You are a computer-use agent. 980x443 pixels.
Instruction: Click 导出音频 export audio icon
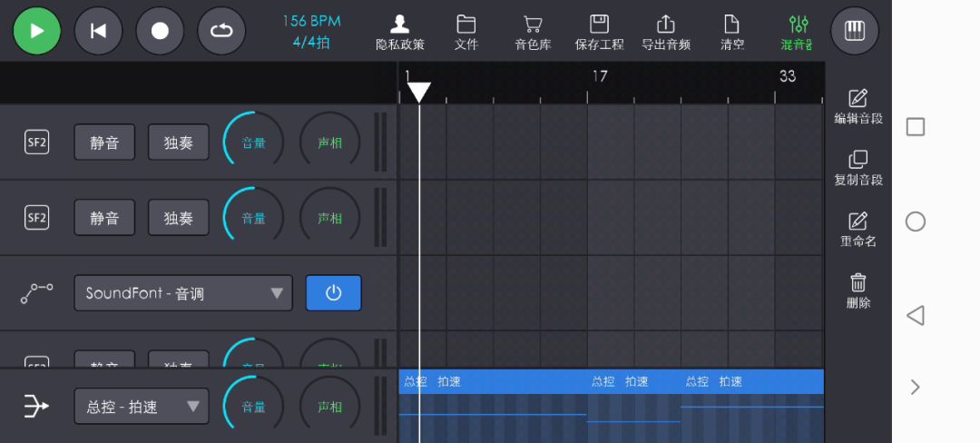tap(665, 32)
